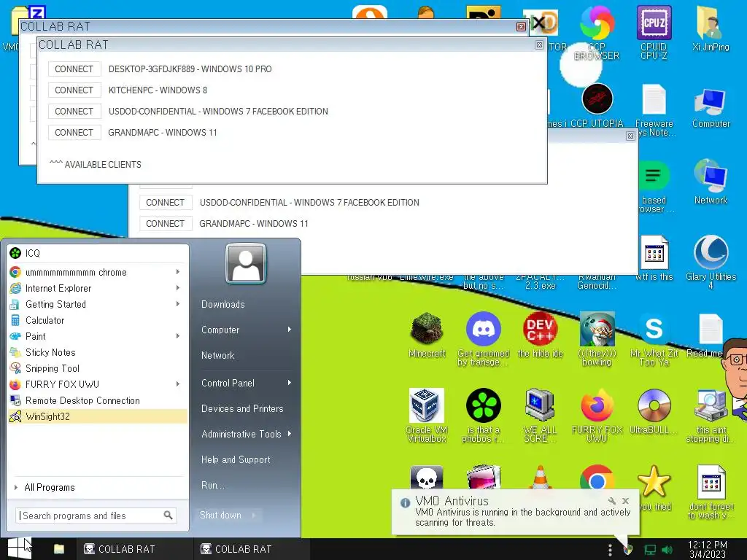The image size is (747, 560).
Task: Launch FURRY FOX UWU desktop icon
Action: pyautogui.click(x=597, y=415)
